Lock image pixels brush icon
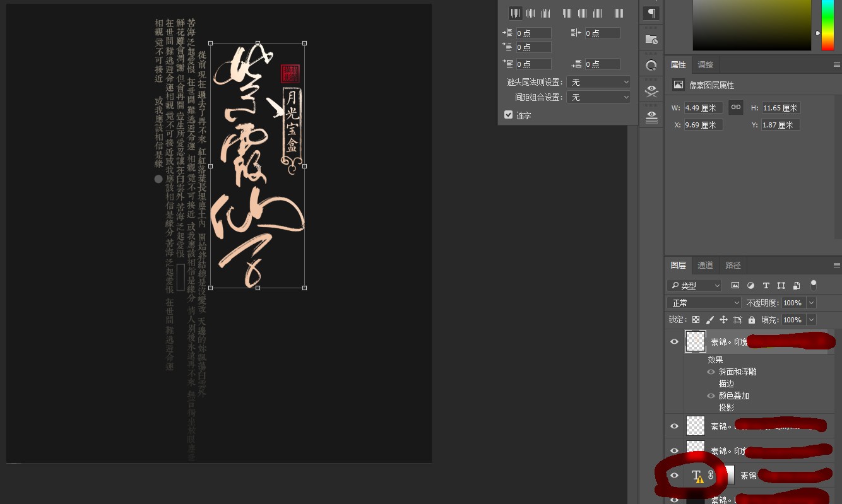This screenshot has height=504, width=842. click(709, 320)
